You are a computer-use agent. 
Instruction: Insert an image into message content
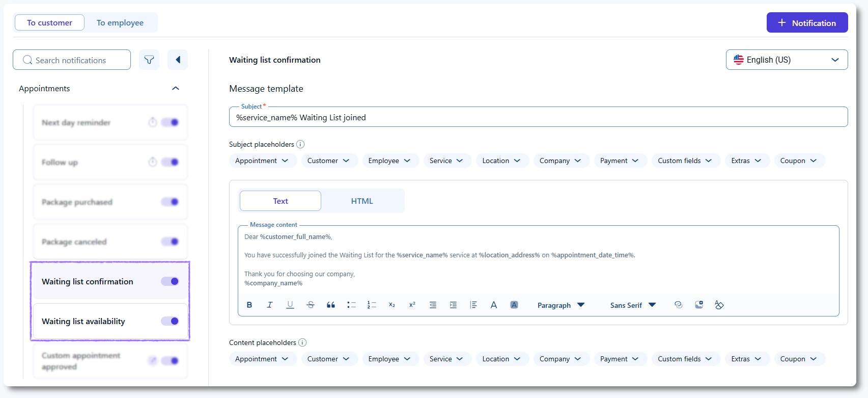(699, 305)
